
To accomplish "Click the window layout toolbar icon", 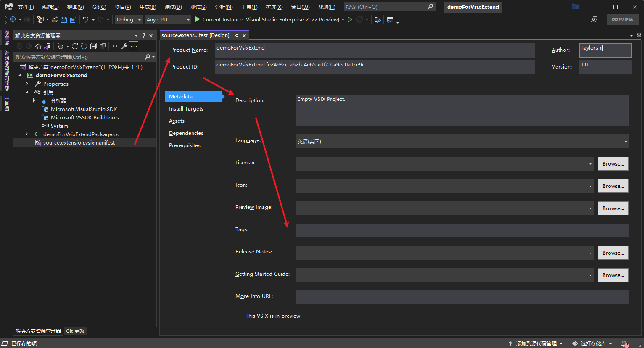I will (x=390, y=19).
